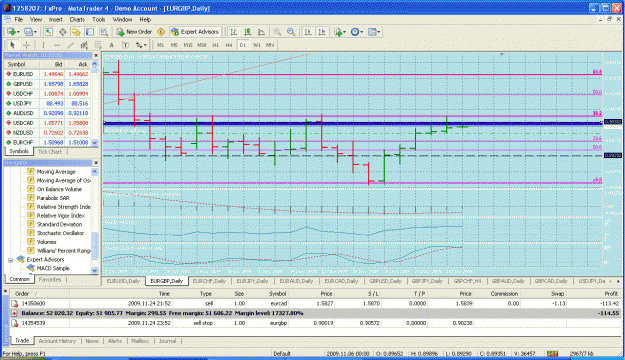This screenshot has height=360, width=625.
Task: Close the Market Watch panel
Action: [x=96, y=55]
